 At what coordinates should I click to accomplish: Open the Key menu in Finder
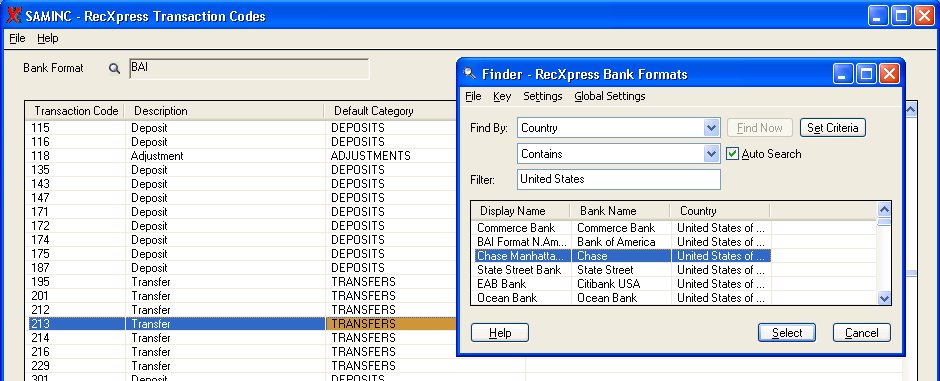tap(502, 96)
